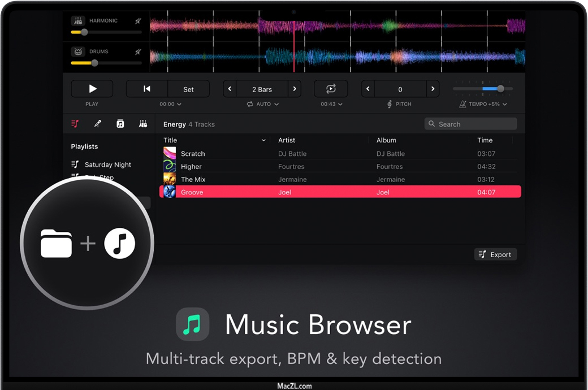Click the Harmonic stem instrument icon
The height and width of the screenshot is (390, 588).
77,20
